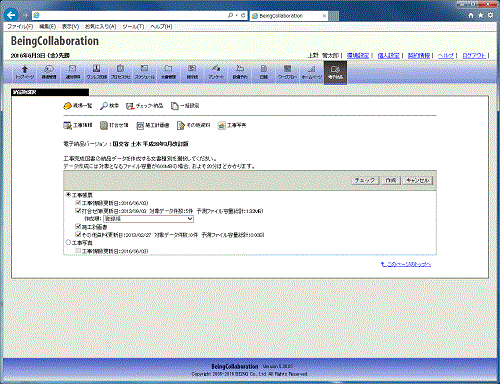This screenshot has height=384, width=500.
Task: Open the ツール(T) menu
Action: [x=133, y=26]
